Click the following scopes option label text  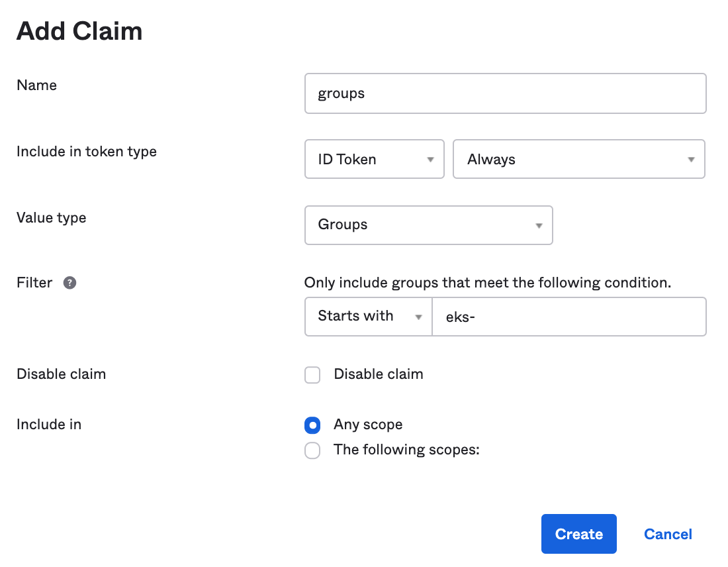(x=406, y=450)
